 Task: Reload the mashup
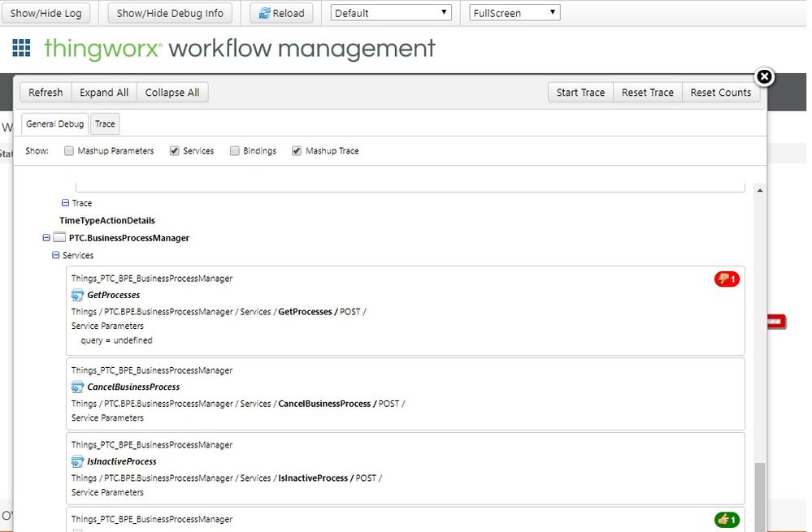pyautogui.click(x=281, y=13)
